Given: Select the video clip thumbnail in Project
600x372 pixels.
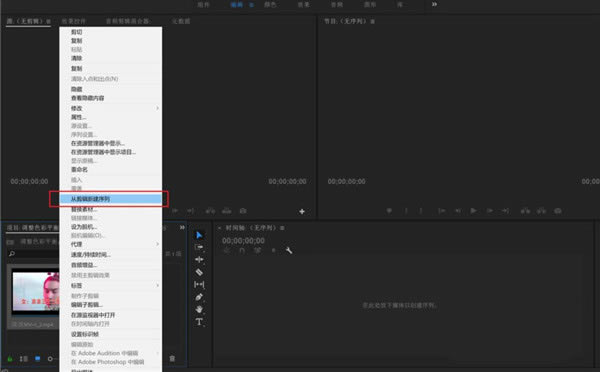Looking at the screenshot, I should [x=36, y=292].
